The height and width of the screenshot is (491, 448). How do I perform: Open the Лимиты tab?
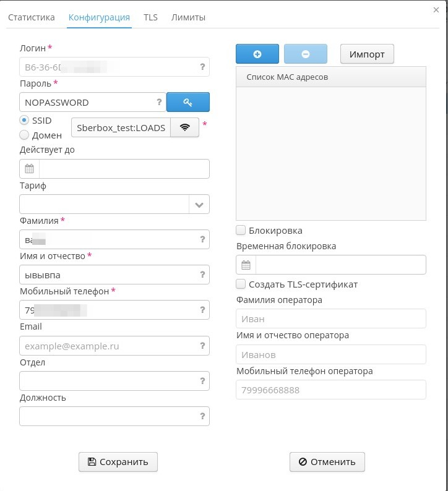(188, 17)
